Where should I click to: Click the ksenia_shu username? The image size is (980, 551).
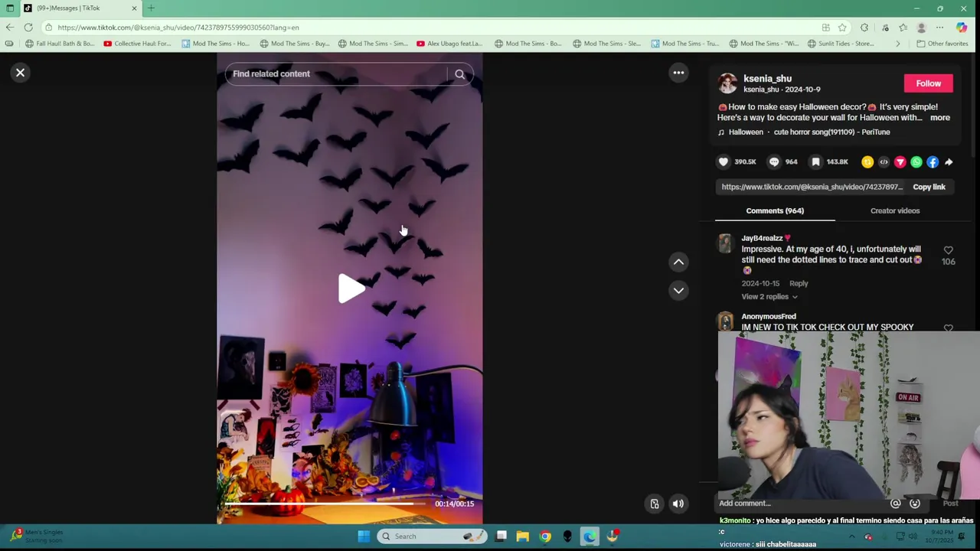767,79
